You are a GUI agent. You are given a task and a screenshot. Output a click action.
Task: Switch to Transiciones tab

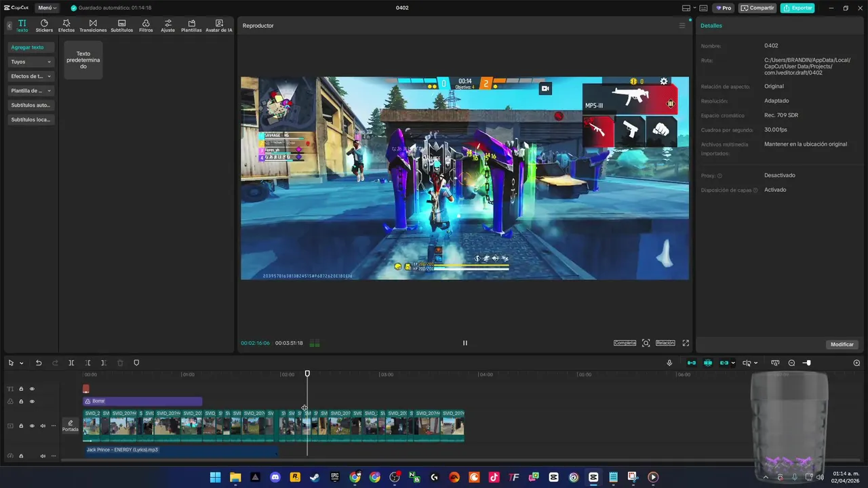pyautogui.click(x=93, y=26)
